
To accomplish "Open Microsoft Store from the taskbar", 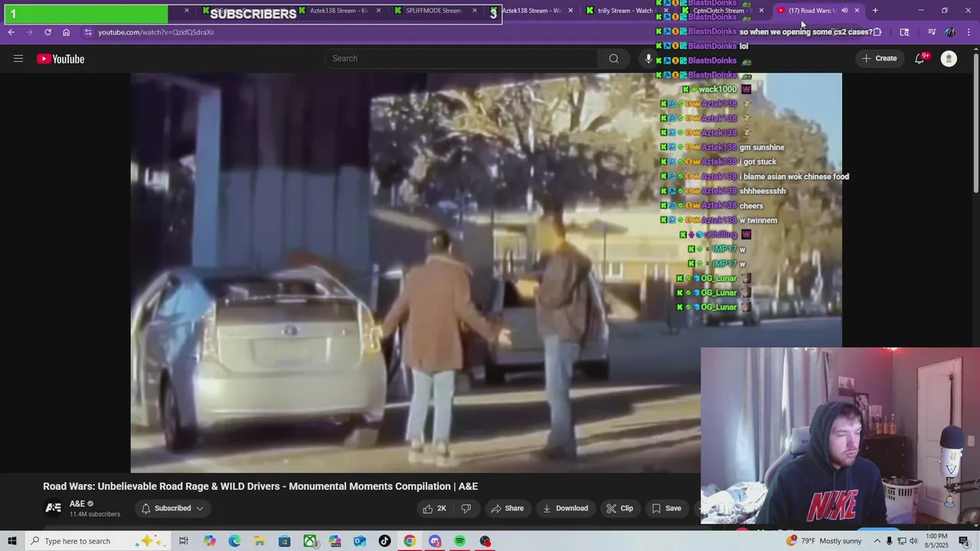I will pos(284,541).
